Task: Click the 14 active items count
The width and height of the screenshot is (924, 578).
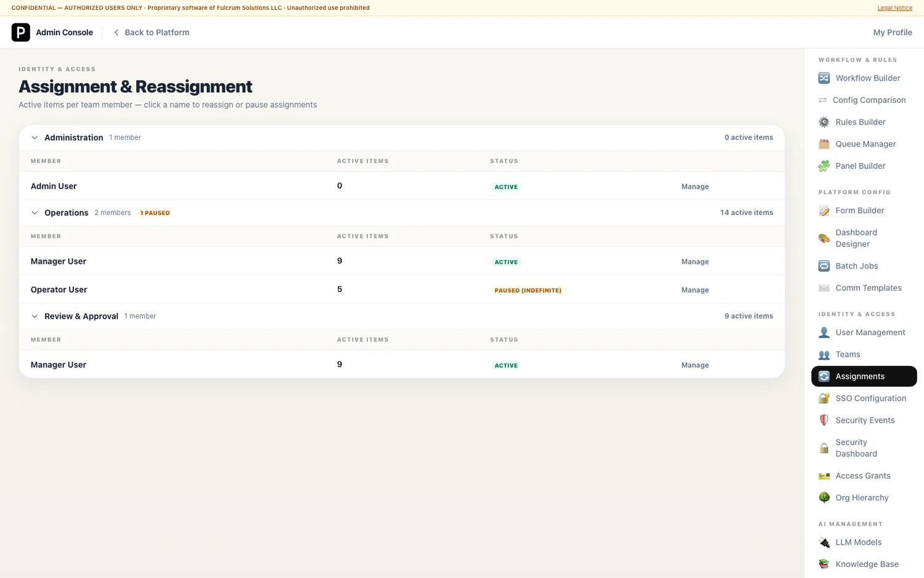Action: pyautogui.click(x=746, y=213)
